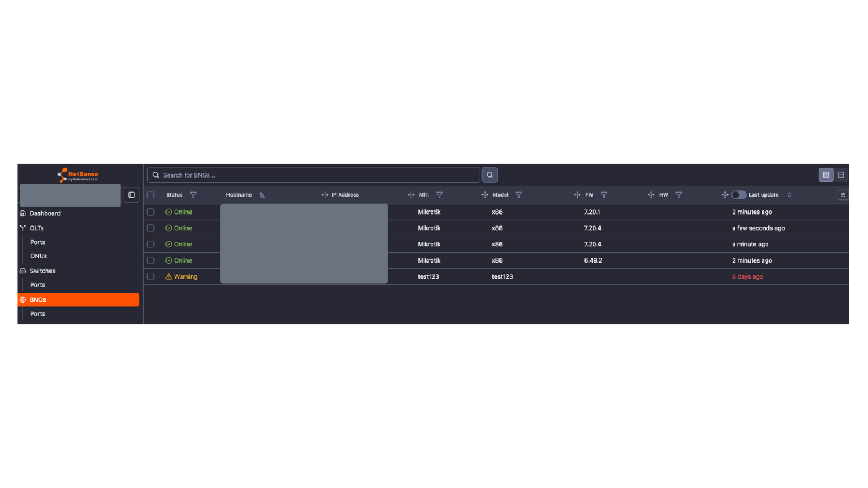Click the Model column header label
This screenshot has width=868, height=488.
(500, 195)
